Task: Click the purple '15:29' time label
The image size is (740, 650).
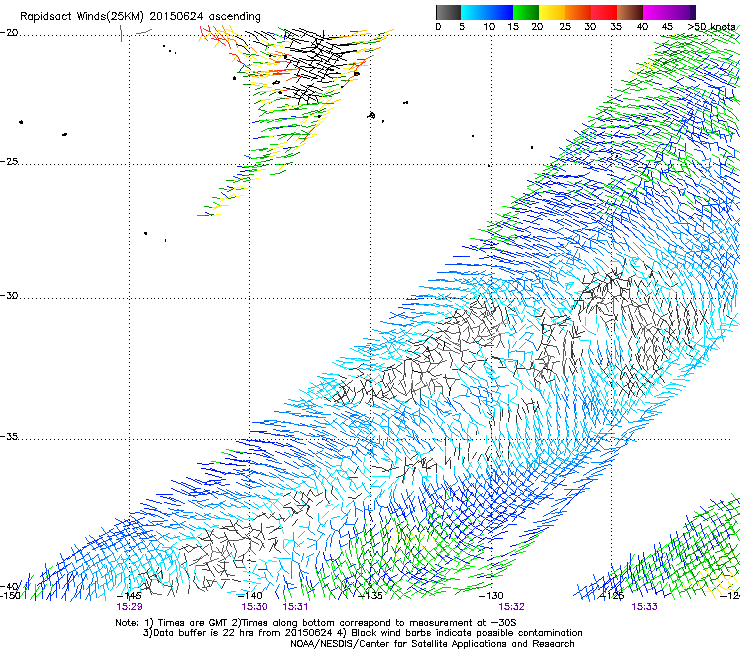Action: point(129,607)
